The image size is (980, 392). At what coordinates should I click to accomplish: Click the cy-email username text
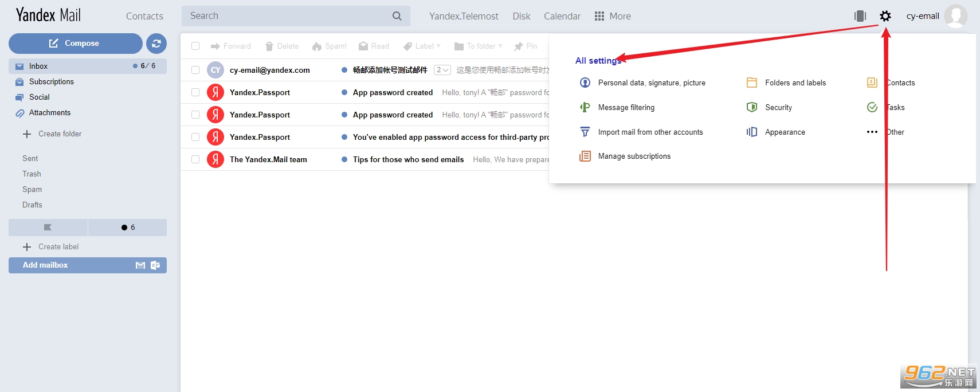(x=923, y=16)
